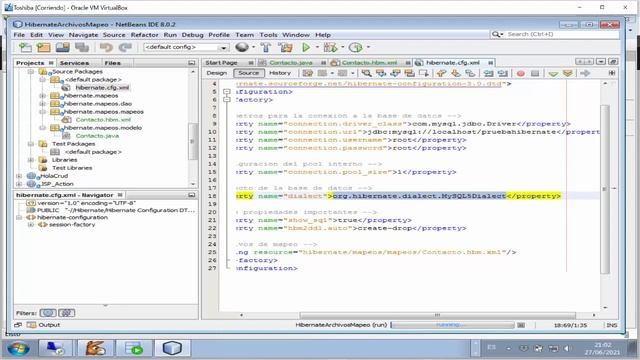The image size is (640, 360).
Task: Click the Find Selection magnifier icon in editor toolbar
Action: coord(367,73)
